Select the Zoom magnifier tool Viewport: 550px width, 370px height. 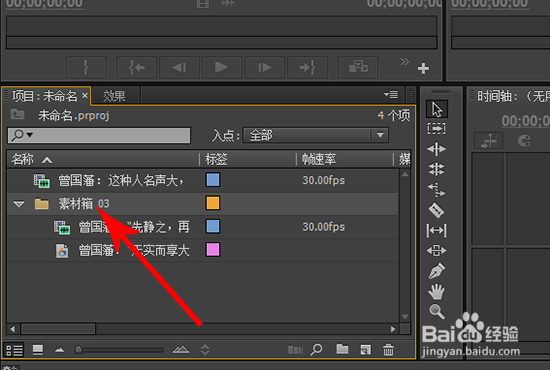(437, 311)
